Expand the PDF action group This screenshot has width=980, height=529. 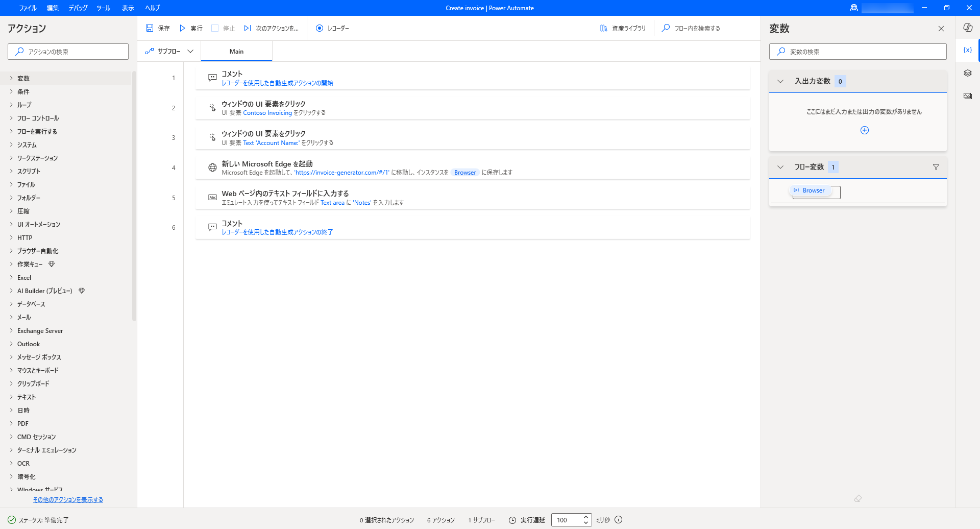coord(11,423)
